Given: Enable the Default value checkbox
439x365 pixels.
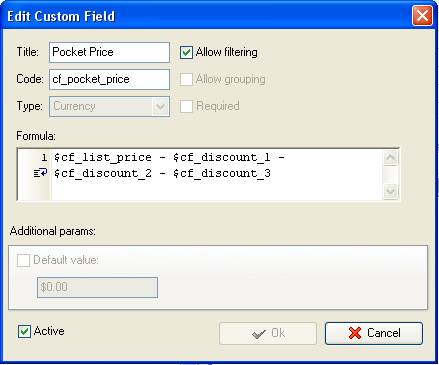Looking at the screenshot, I should 23,260.
